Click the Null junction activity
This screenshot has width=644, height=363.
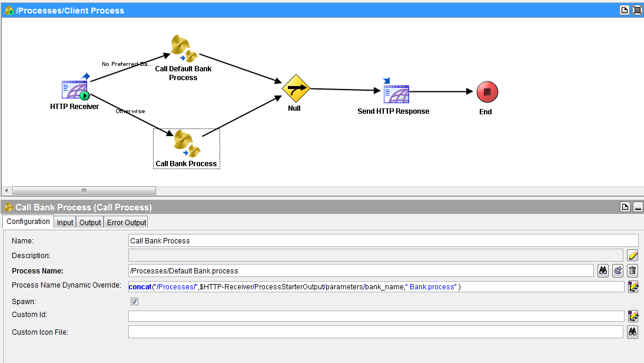(x=296, y=90)
